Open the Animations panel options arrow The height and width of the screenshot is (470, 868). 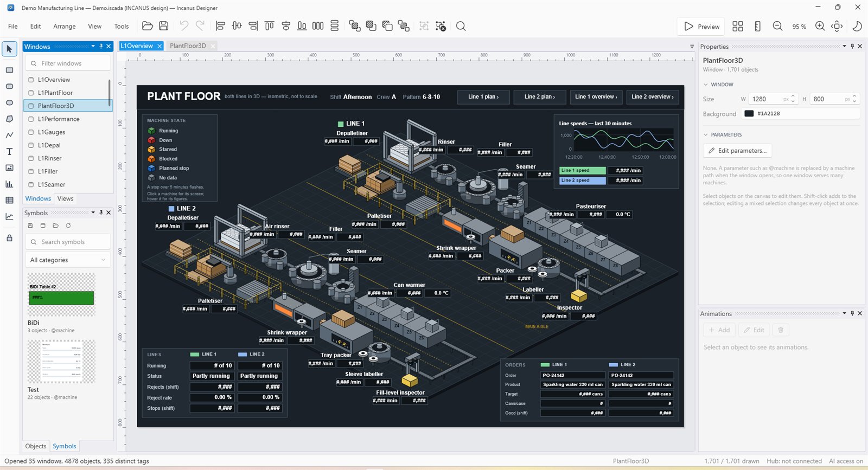tap(844, 313)
